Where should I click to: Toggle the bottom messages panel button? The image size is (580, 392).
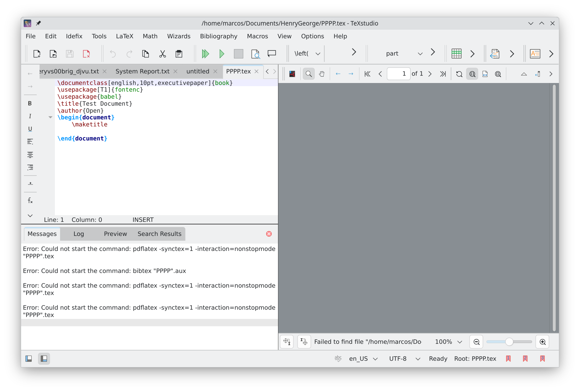pyautogui.click(x=44, y=359)
